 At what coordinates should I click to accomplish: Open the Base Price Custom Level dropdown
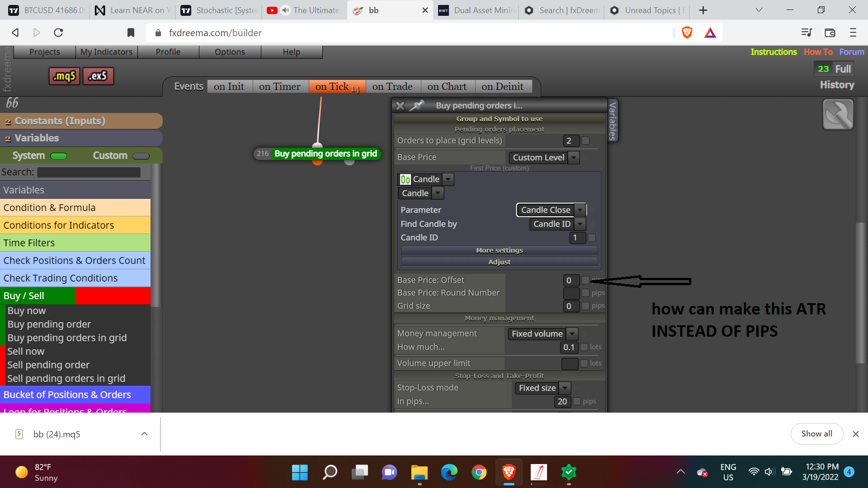(544, 158)
